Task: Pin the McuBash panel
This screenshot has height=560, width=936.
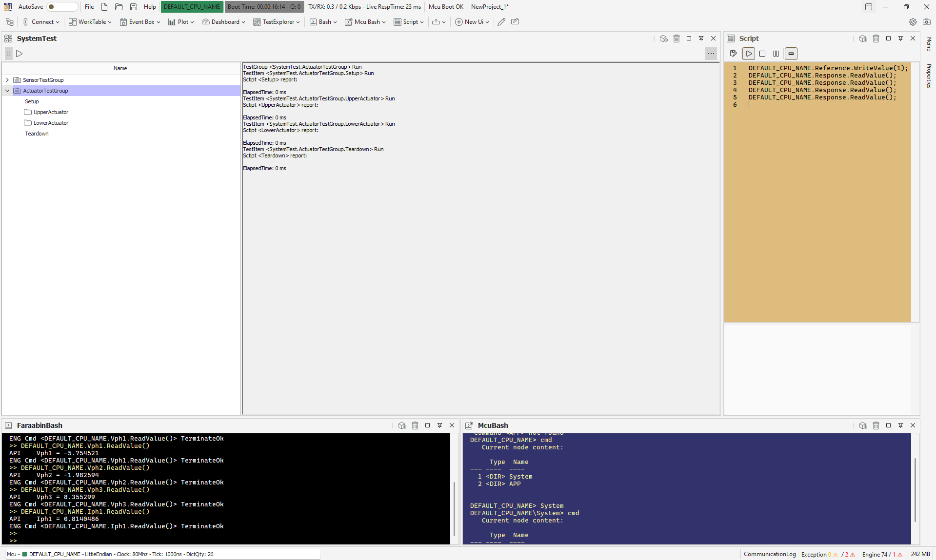Action: (901, 425)
